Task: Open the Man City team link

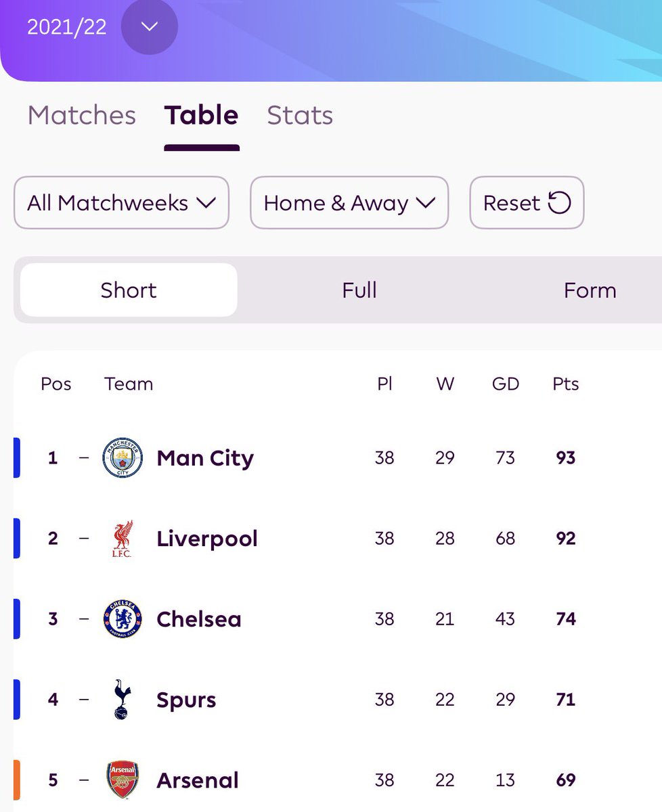Action: pyautogui.click(x=205, y=458)
